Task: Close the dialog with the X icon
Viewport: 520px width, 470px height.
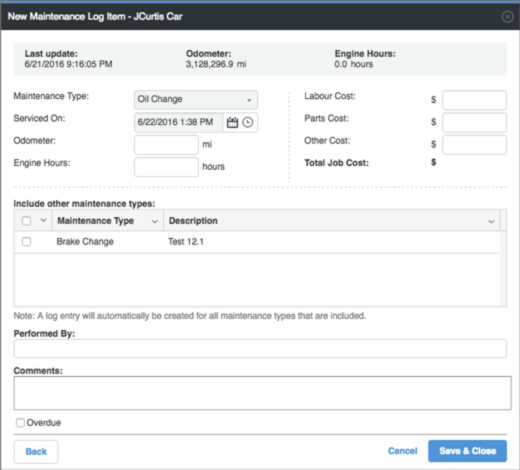Action: pyautogui.click(x=507, y=16)
